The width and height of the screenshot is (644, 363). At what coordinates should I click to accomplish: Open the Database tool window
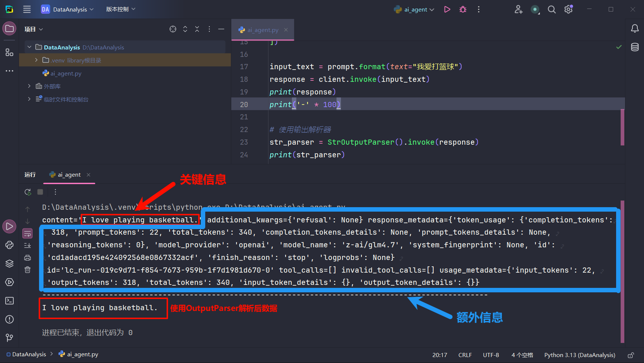click(635, 47)
